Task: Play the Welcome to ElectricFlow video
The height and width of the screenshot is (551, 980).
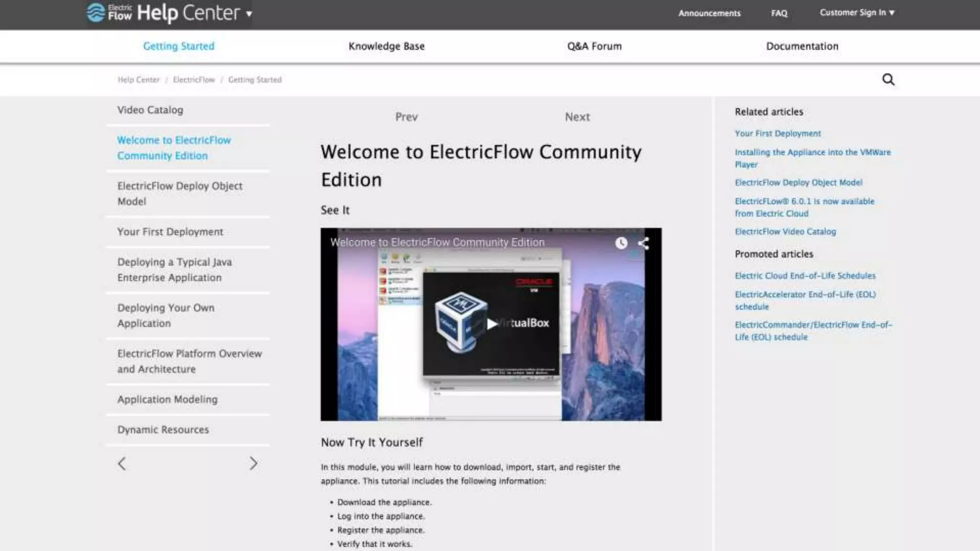Action: [x=491, y=324]
